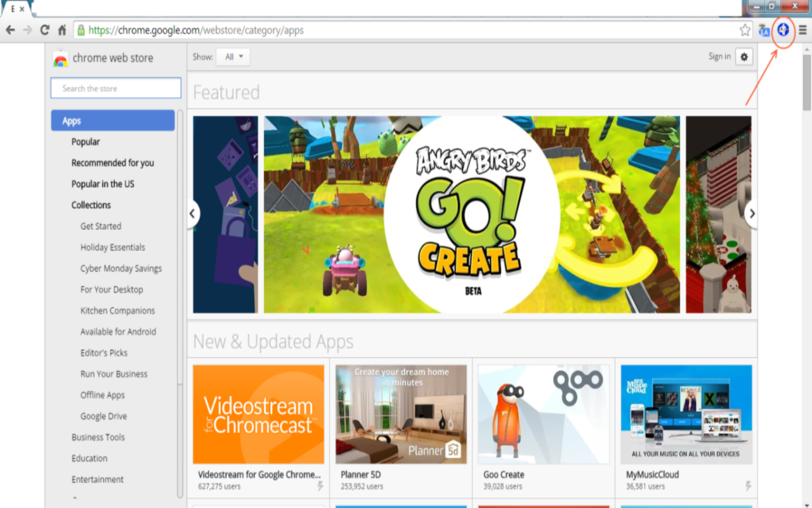Screen dimensions: 812x508
Task: Expand the Show All filter dropdown
Action: 233,57
